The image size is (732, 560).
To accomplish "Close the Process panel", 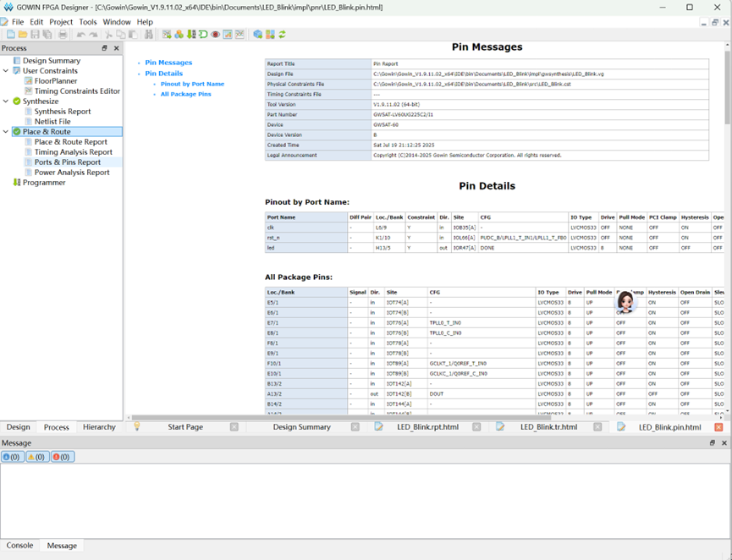I will [x=116, y=48].
